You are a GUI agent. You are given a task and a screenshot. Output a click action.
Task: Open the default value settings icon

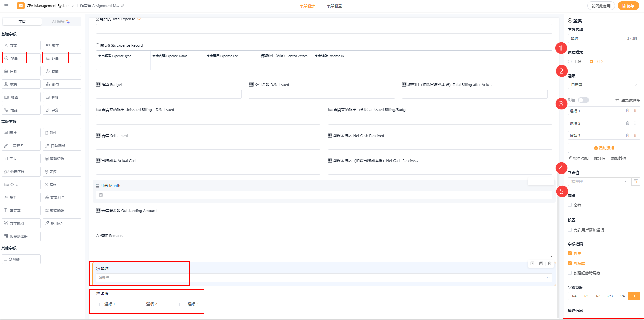[636, 182]
